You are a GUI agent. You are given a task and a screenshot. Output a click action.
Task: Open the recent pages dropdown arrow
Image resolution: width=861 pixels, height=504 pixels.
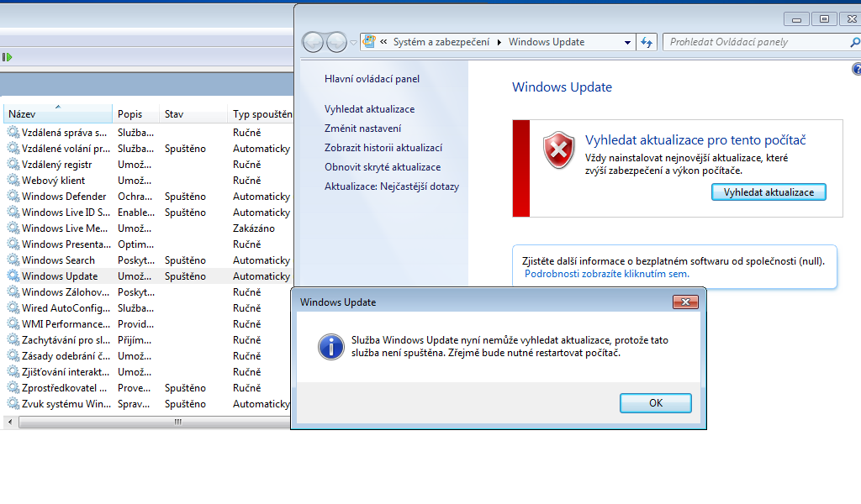tap(353, 42)
